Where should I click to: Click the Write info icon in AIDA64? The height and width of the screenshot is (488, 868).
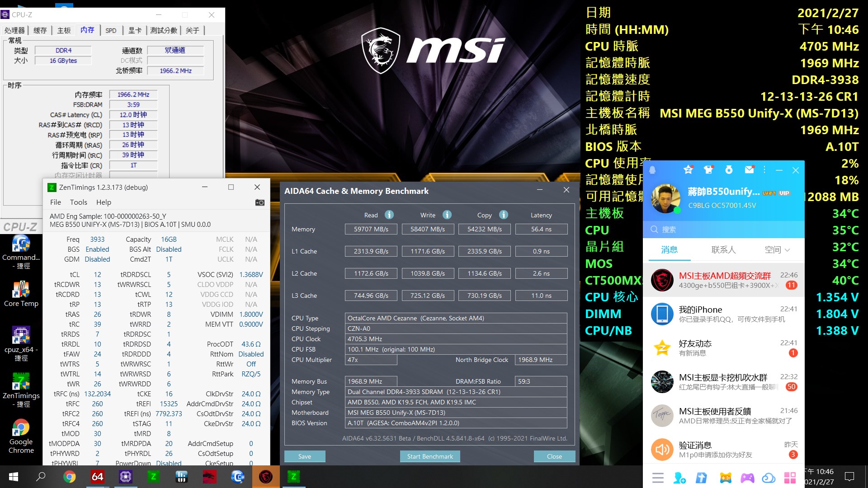pyautogui.click(x=447, y=215)
